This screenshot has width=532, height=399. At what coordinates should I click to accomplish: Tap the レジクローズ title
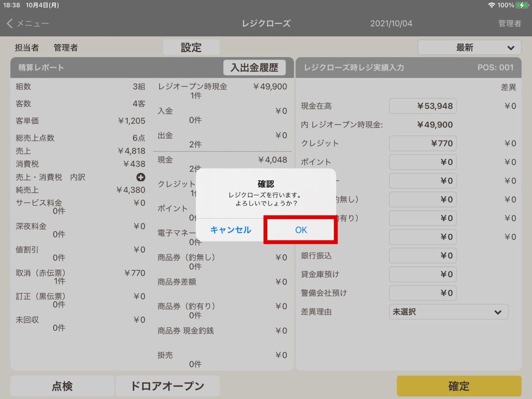point(266,23)
